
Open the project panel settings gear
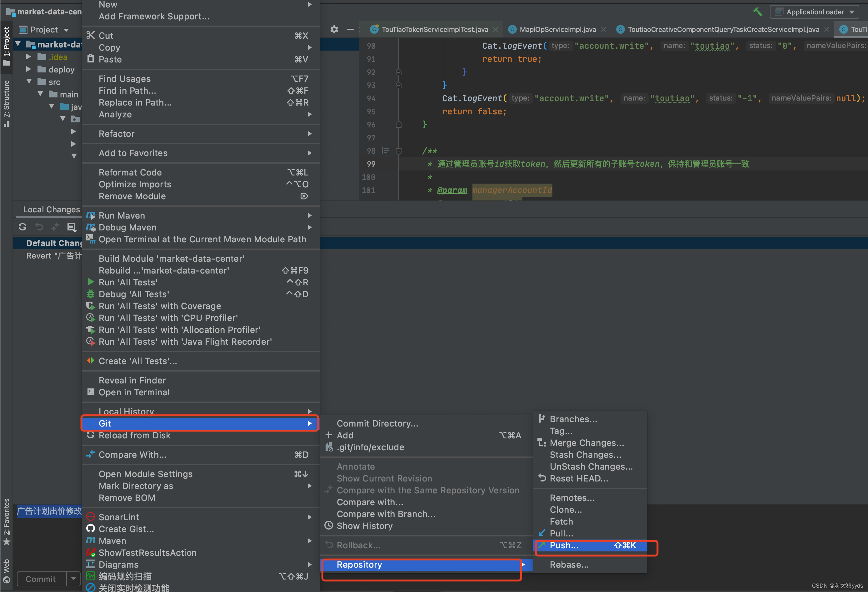tap(334, 29)
